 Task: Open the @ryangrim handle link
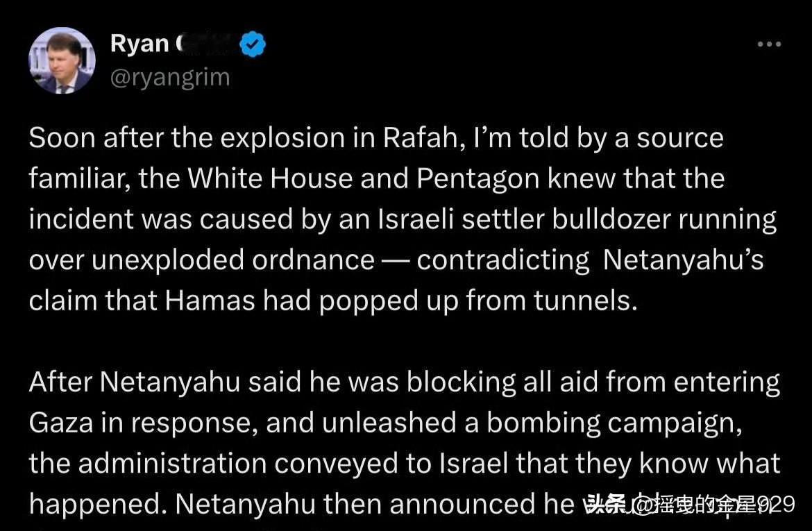tap(170, 77)
